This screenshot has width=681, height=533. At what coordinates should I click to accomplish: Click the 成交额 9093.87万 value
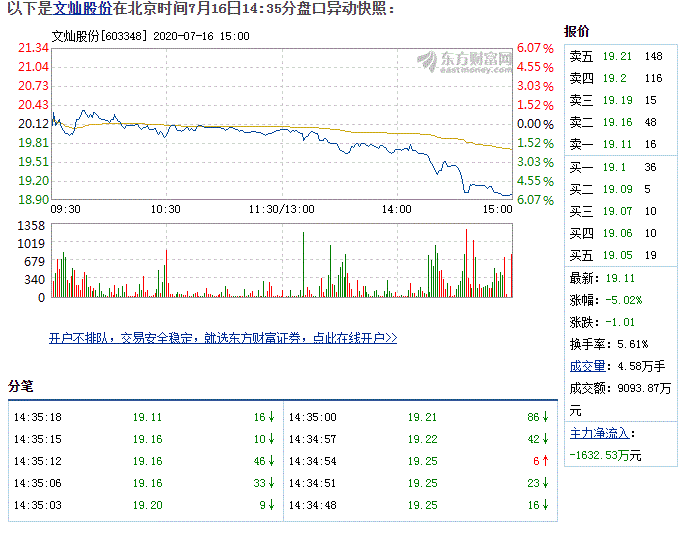coord(644,388)
